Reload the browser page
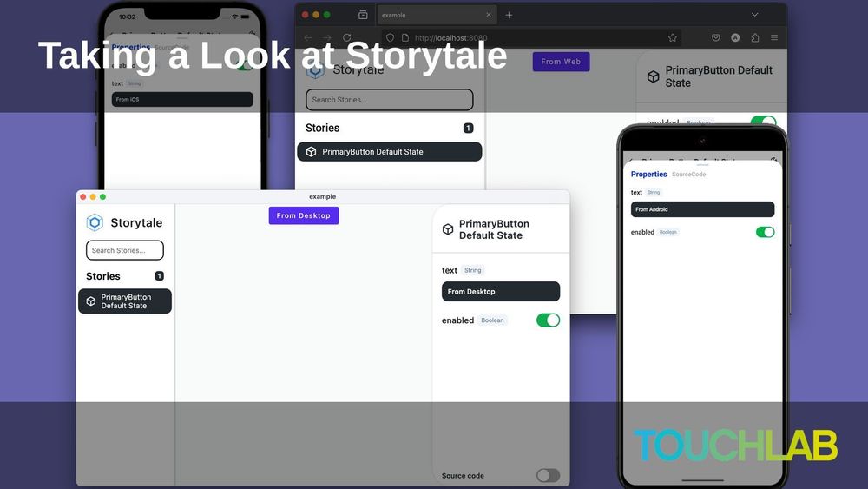 [346, 37]
